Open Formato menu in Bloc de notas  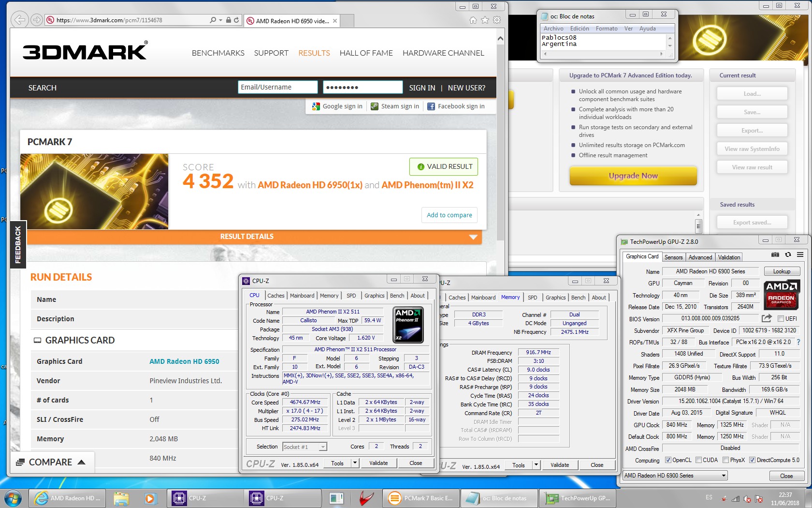[607, 29]
